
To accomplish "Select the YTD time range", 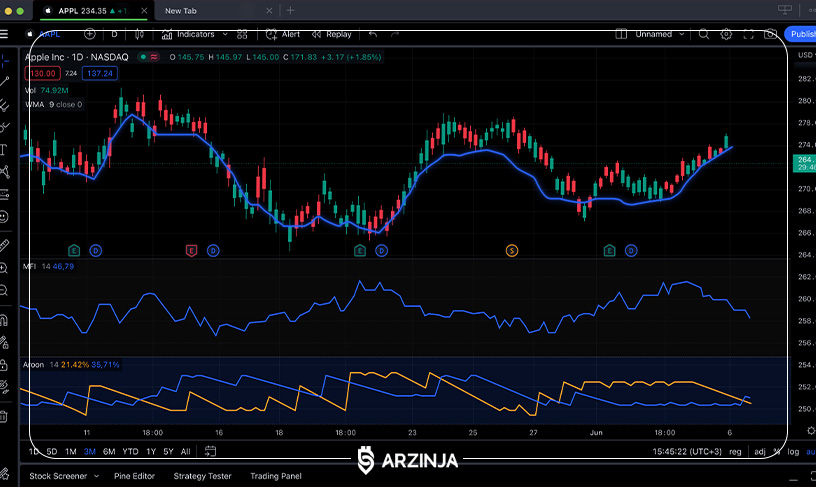I will [130, 452].
